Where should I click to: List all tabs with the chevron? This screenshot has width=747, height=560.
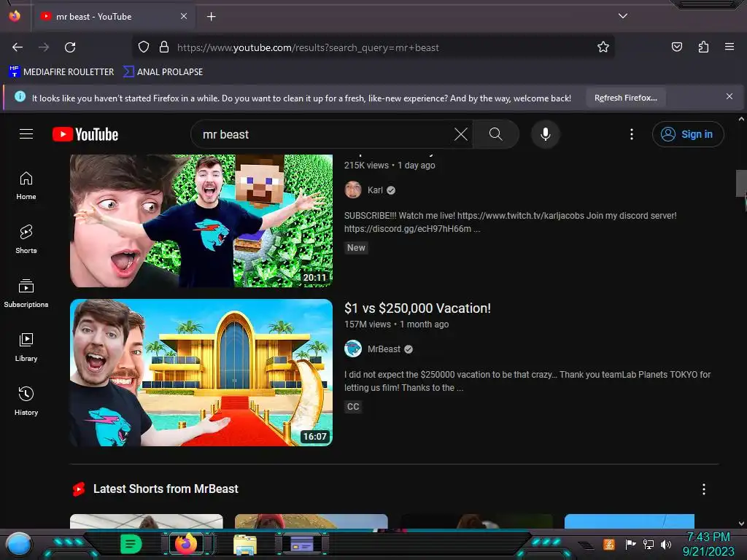(x=623, y=16)
